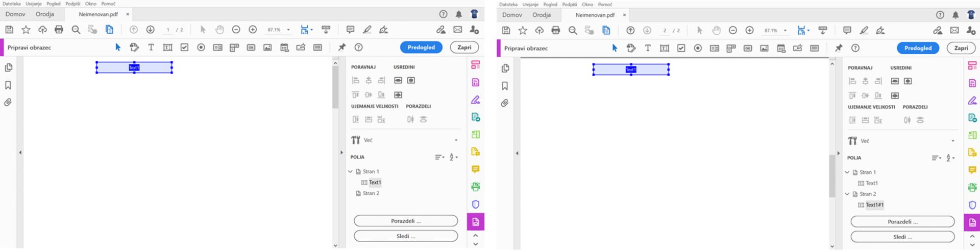Image resolution: width=980 pixels, height=252 pixels.
Task: Click the zoom out minus icon in left window
Action: (x=236, y=30)
